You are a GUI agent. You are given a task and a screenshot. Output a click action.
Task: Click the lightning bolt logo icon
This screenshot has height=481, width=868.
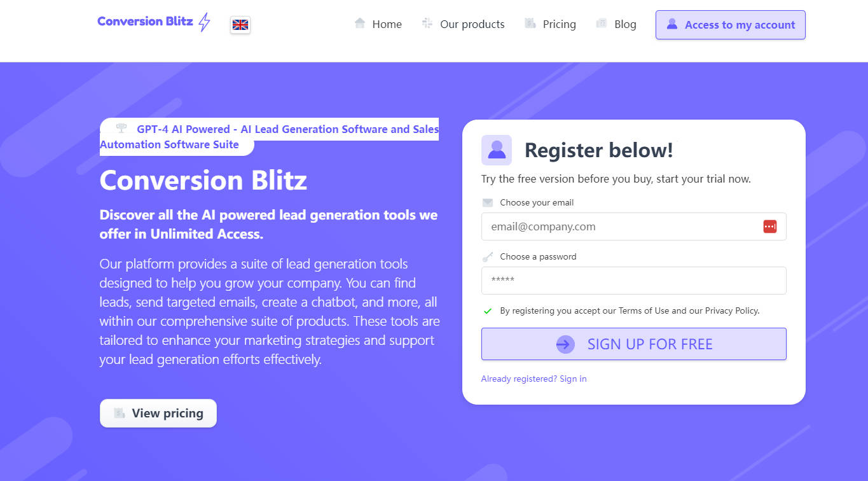pos(204,22)
